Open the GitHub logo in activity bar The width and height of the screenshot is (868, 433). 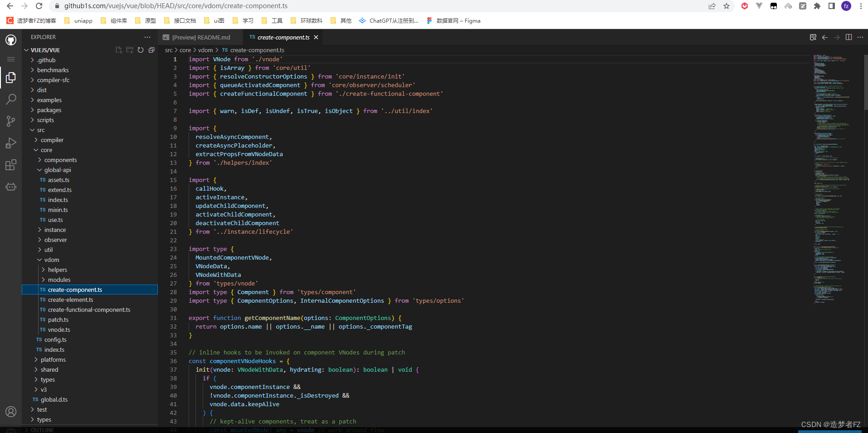pyautogui.click(x=11, y=40)
